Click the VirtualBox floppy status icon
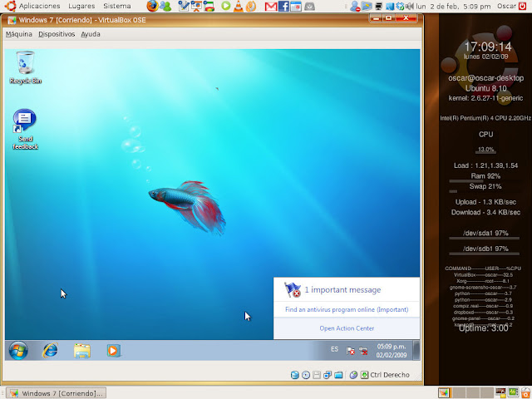The height and width of the screenshot is (399, 532). click(317, 375)
